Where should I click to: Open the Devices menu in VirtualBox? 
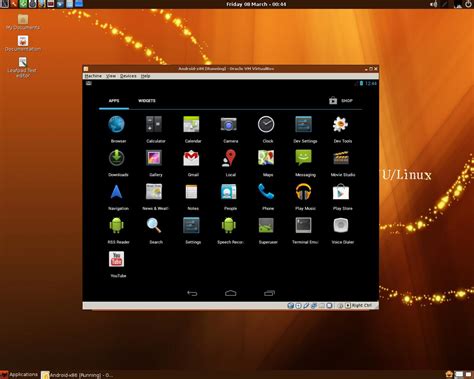(128, 76)
